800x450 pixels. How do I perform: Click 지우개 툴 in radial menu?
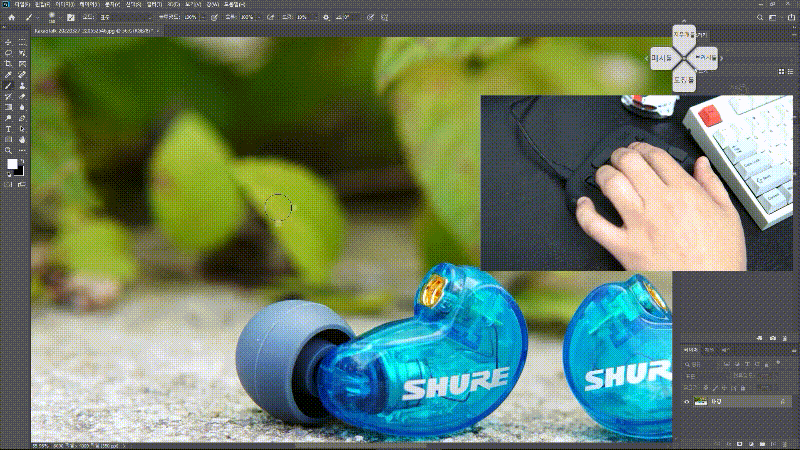[684, 35]
